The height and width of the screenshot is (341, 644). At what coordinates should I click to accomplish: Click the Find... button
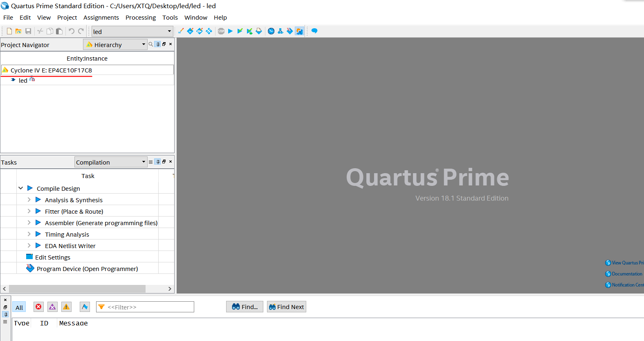point(245,307)
